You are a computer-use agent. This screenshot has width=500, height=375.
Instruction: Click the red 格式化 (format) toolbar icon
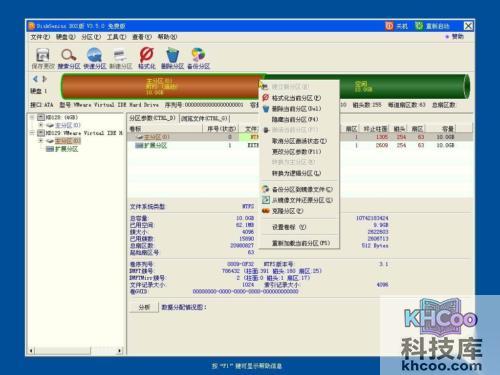(146, 55)
